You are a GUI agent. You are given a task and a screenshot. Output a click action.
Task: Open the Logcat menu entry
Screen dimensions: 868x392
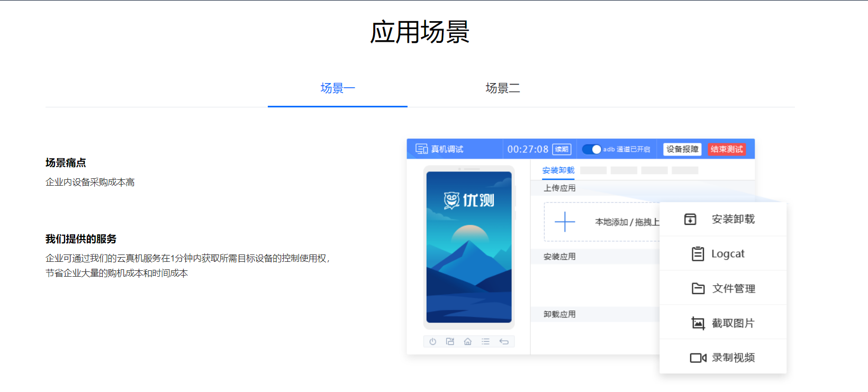tap(723, 254)
